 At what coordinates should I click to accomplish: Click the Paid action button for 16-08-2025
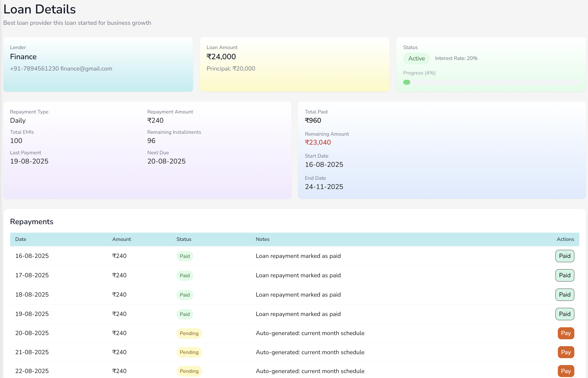pyautogui.click(x=564, y=256)
